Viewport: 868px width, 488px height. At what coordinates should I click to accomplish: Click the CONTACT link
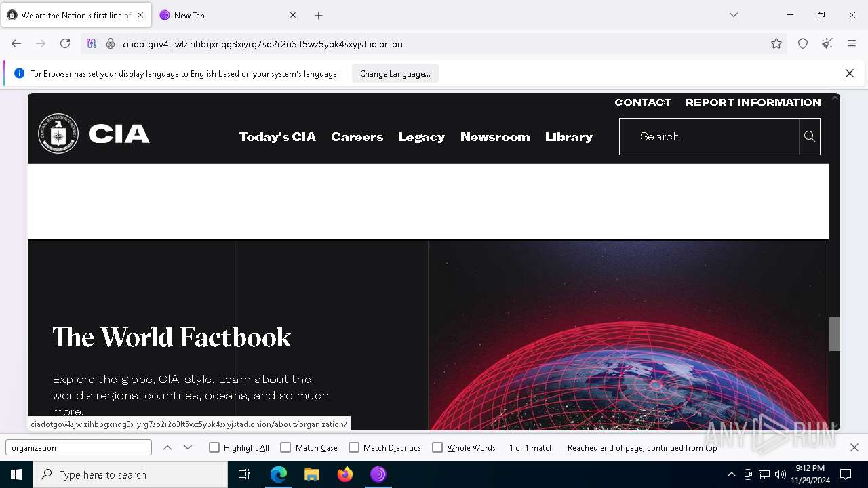click(x=643, y=102)
